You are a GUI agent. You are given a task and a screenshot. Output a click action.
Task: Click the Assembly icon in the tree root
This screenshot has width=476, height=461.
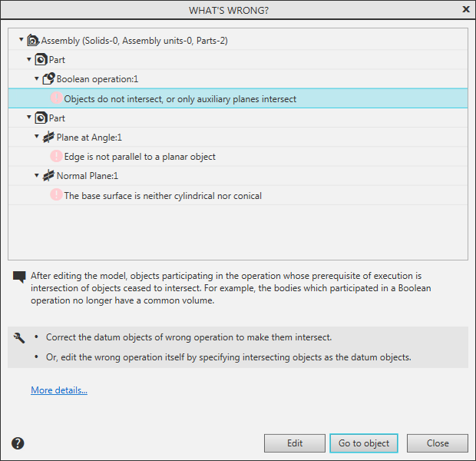tap(33, 40)
